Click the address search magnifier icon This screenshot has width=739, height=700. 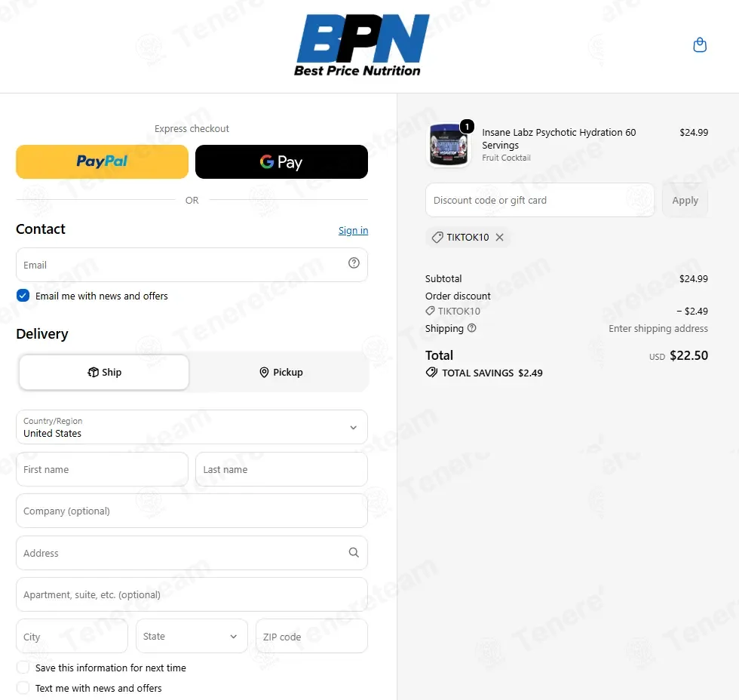[354, 552]
